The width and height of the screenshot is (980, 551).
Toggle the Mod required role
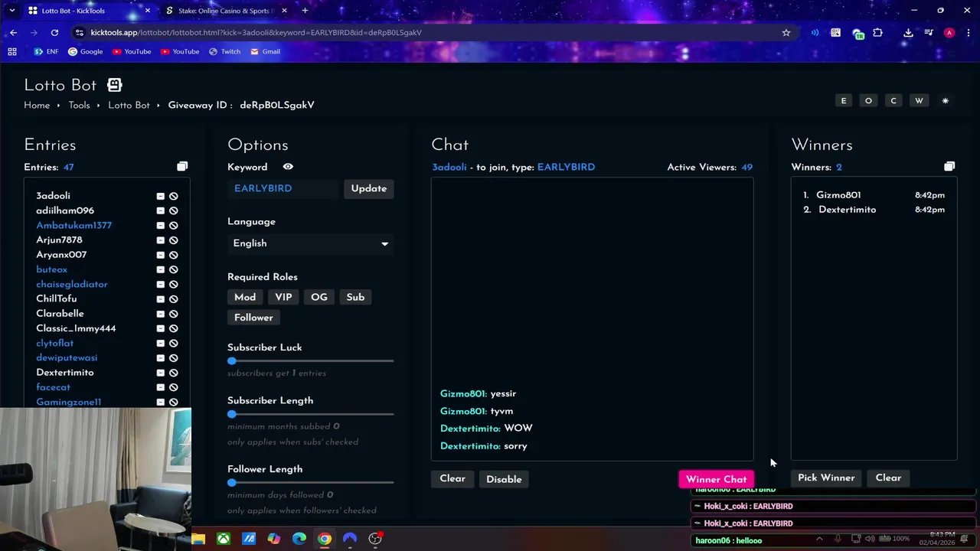click(x=245, y=297)
